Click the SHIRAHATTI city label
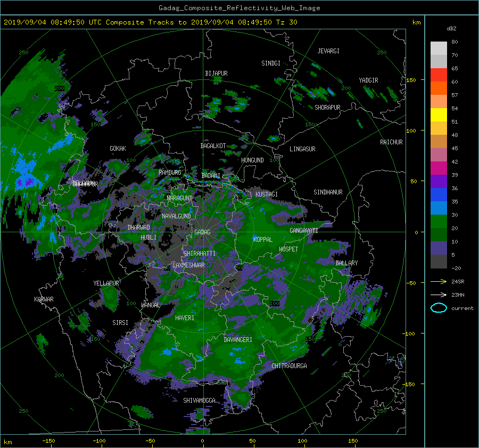Screen dimensions: 479x448 [x=200, y=254]
